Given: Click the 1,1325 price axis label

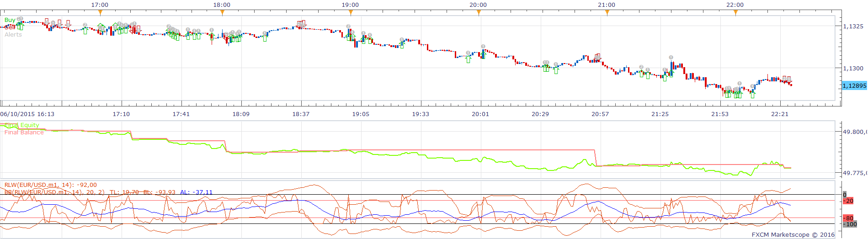Looking at the screenshot, I should coord(853,27).
